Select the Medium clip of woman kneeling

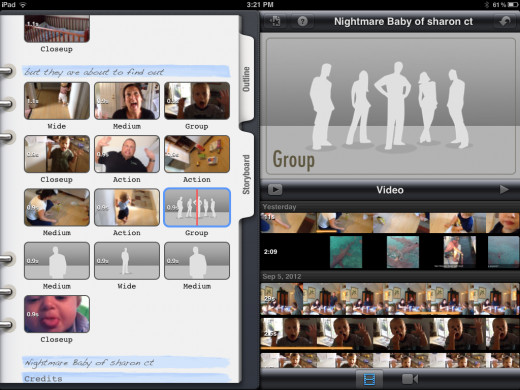[x=57, y=207]
